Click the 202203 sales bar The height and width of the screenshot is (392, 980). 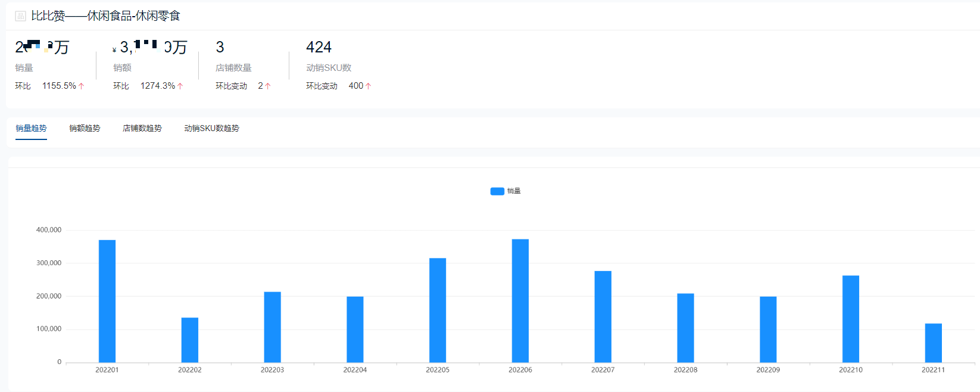273,327
